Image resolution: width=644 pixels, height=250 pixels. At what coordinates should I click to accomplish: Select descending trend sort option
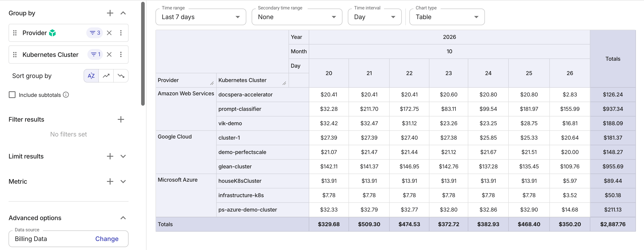tap(121, 76)
